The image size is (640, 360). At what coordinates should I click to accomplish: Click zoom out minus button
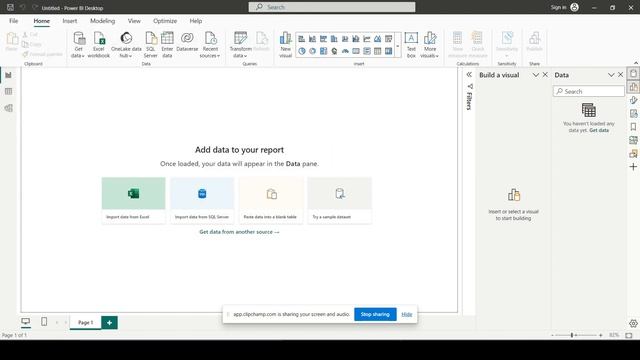point(553,335)
